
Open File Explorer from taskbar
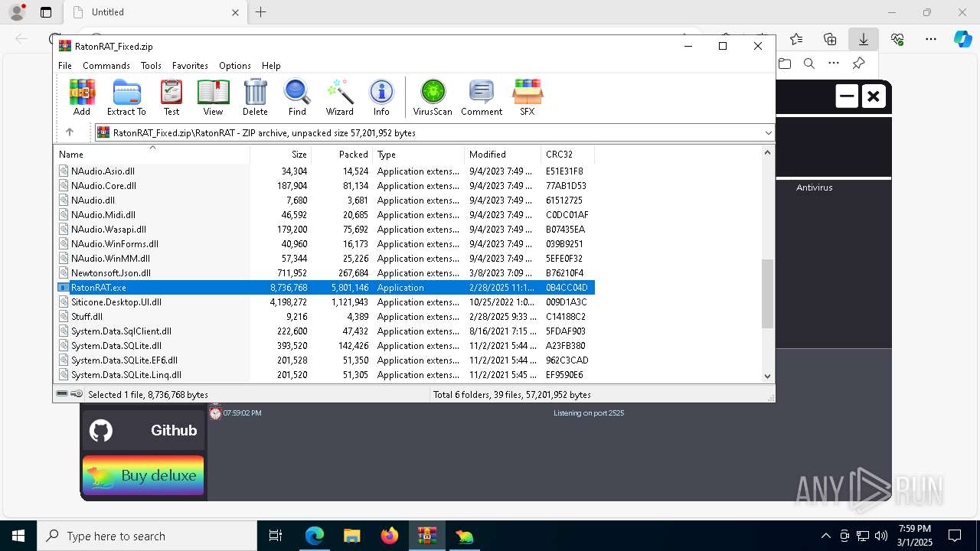pyautogui.click(x=351, y=536)
